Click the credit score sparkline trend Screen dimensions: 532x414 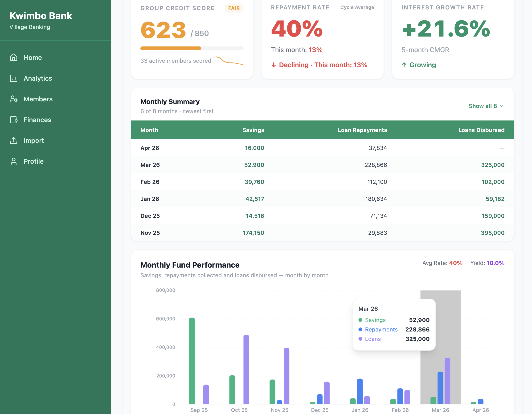(229, 60)
